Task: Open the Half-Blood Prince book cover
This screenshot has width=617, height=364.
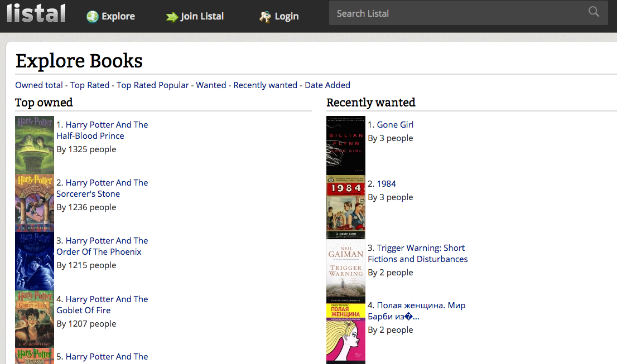Action: point(35,144)
